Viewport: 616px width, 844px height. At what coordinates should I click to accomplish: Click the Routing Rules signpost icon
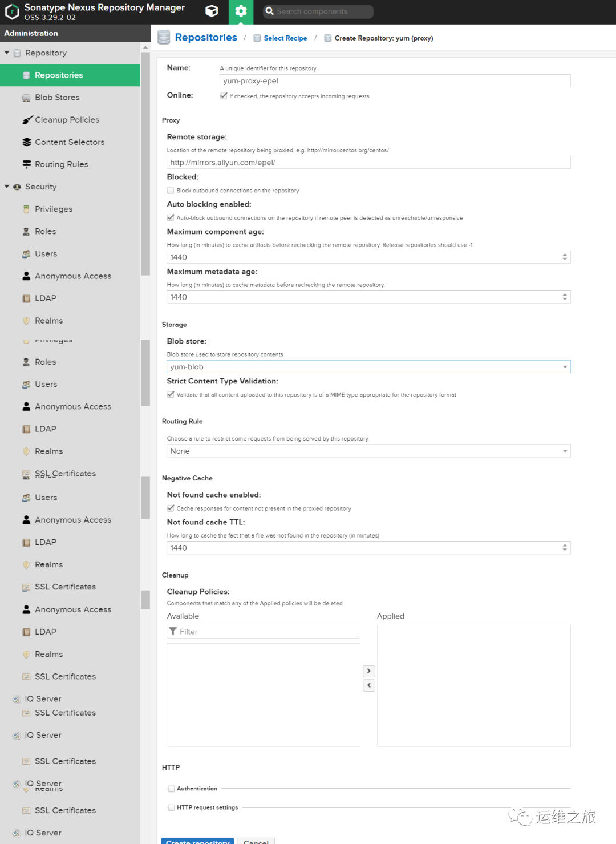click(27, 164)
